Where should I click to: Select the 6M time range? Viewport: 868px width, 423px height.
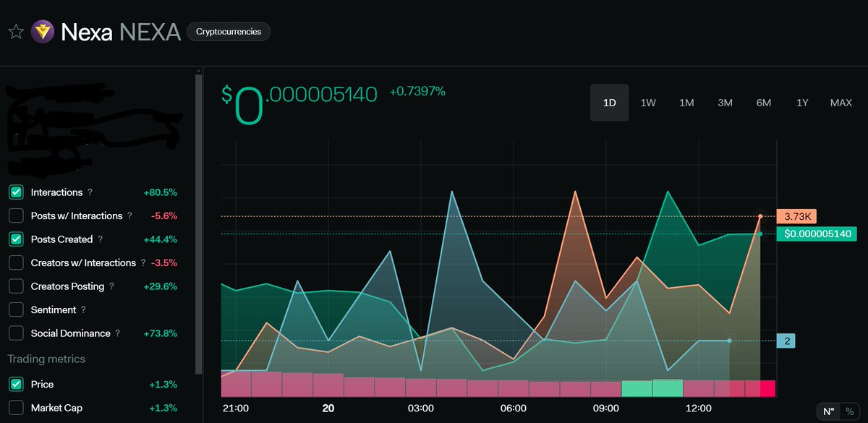(764, 103)
